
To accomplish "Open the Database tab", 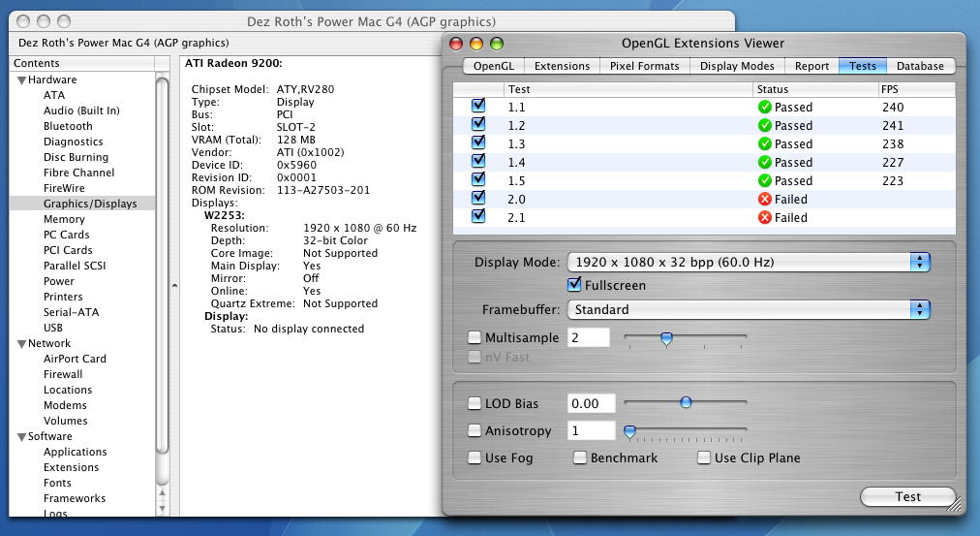I will [x=920, y=66].
